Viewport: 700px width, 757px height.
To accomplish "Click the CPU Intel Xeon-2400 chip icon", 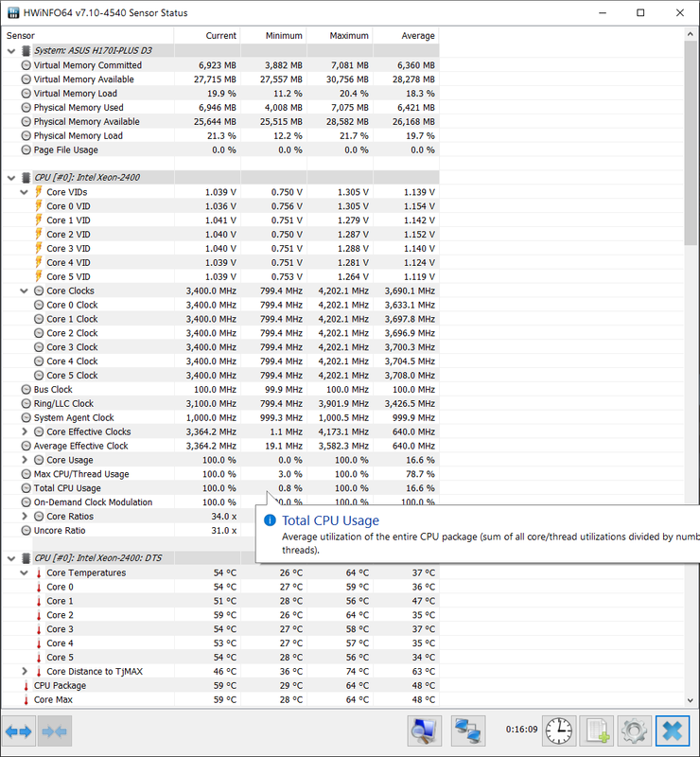I will pyautogui.click(x=26, y=178).
